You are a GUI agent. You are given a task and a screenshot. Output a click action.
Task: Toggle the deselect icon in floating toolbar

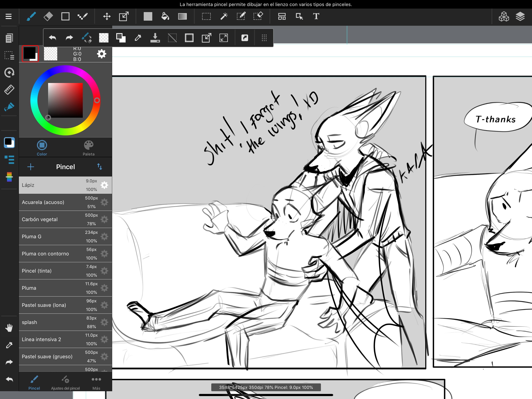coord(172,38)
